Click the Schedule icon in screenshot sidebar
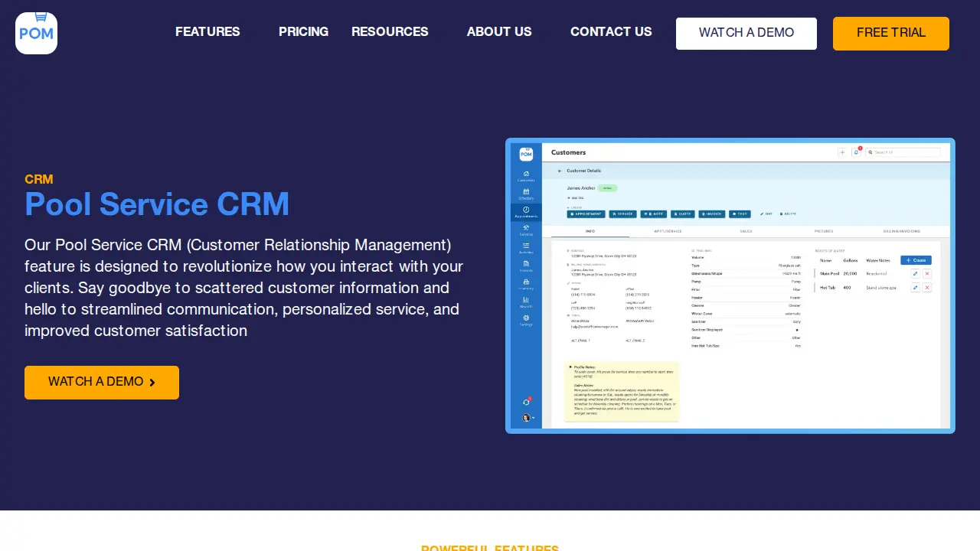980x551 pixels. tap(526, 194)
